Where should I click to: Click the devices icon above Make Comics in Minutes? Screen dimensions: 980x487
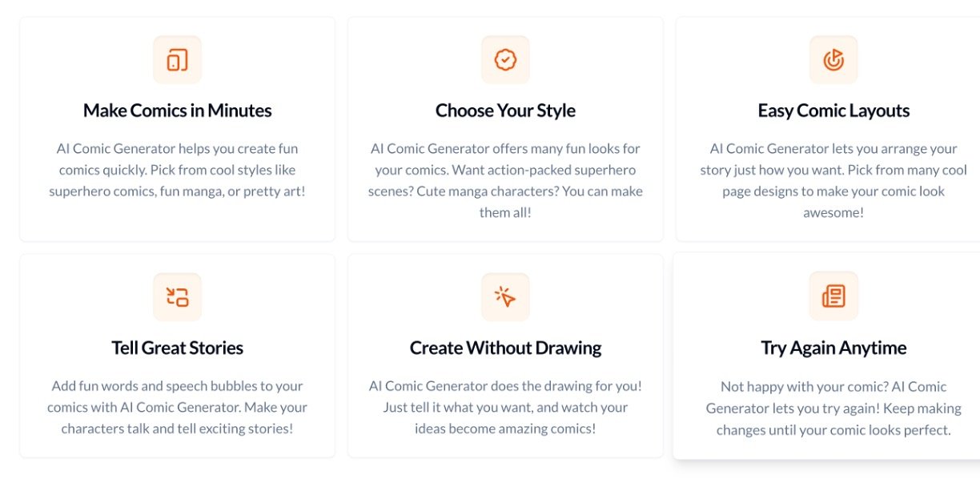177,60
